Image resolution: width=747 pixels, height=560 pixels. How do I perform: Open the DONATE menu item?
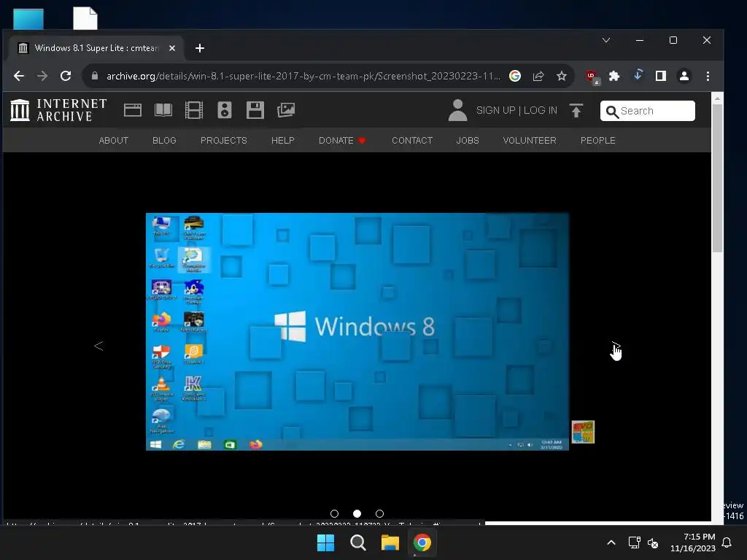341,141
